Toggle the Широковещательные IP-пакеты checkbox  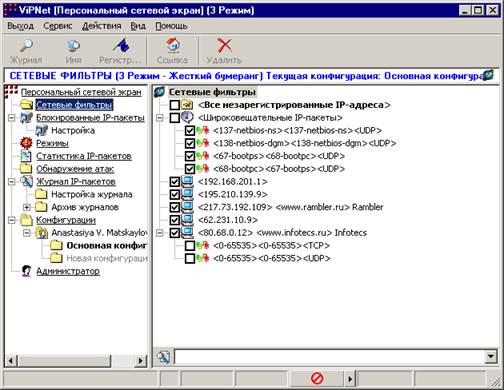click(x=175, y=118)
